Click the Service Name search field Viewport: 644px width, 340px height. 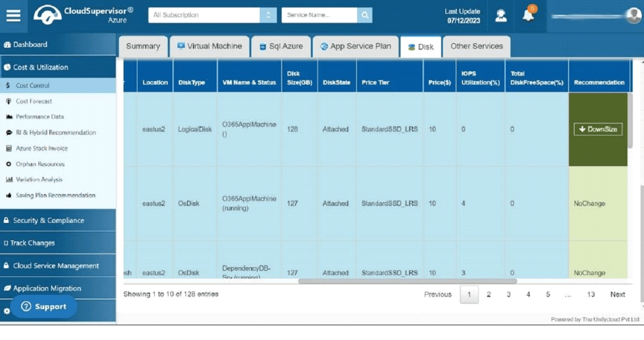[319, 15]
